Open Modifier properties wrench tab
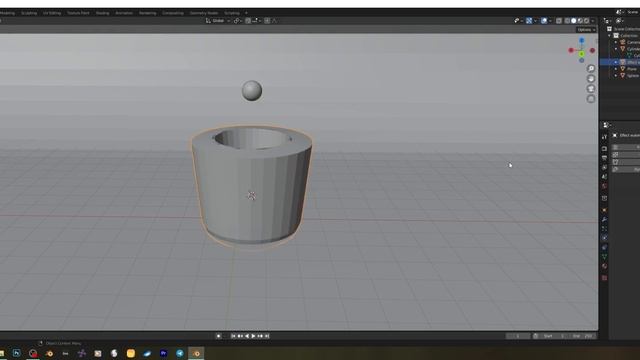The width and height of the screenshot is (640, 360). click(604, 220)
